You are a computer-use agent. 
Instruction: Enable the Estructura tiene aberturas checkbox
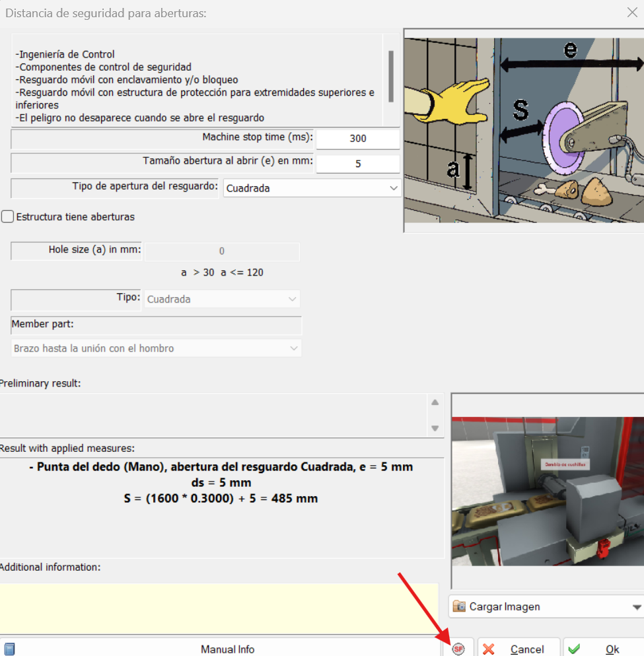coord(7,217)
